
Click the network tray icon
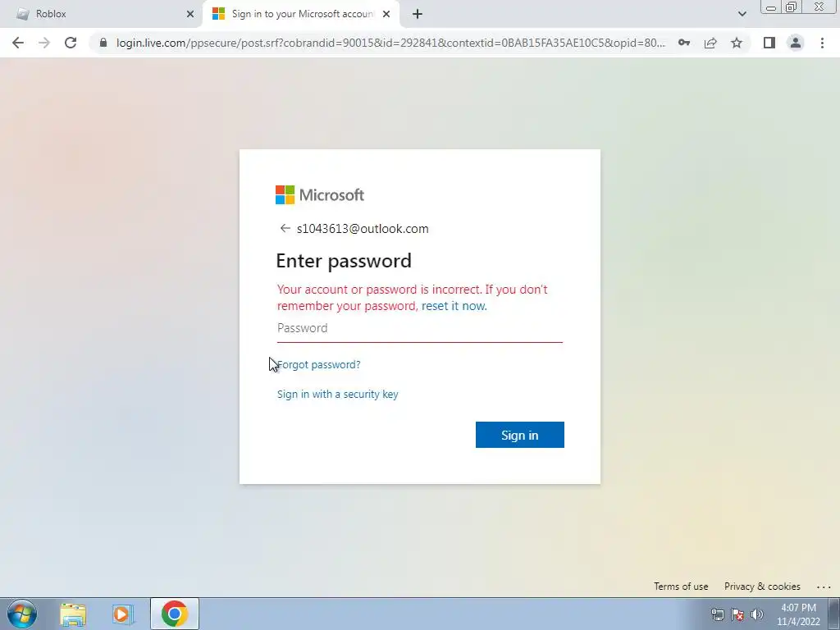coord(718,614)
